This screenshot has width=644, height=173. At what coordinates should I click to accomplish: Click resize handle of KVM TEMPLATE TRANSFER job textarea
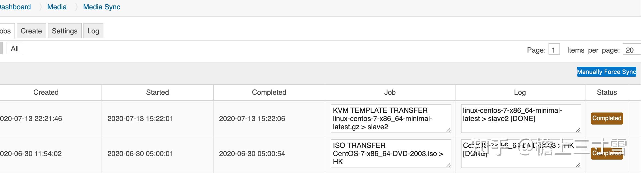coord(448,130)
